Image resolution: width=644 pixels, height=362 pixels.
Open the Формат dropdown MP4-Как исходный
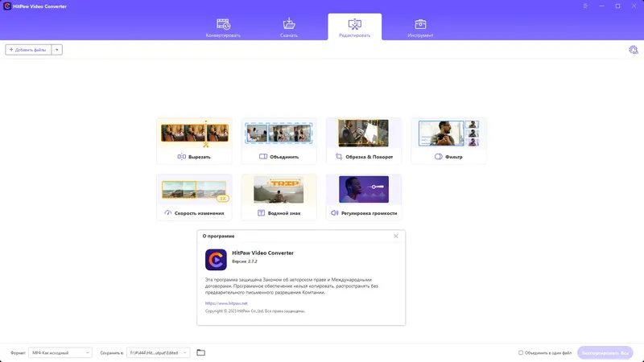pos(60,352)
